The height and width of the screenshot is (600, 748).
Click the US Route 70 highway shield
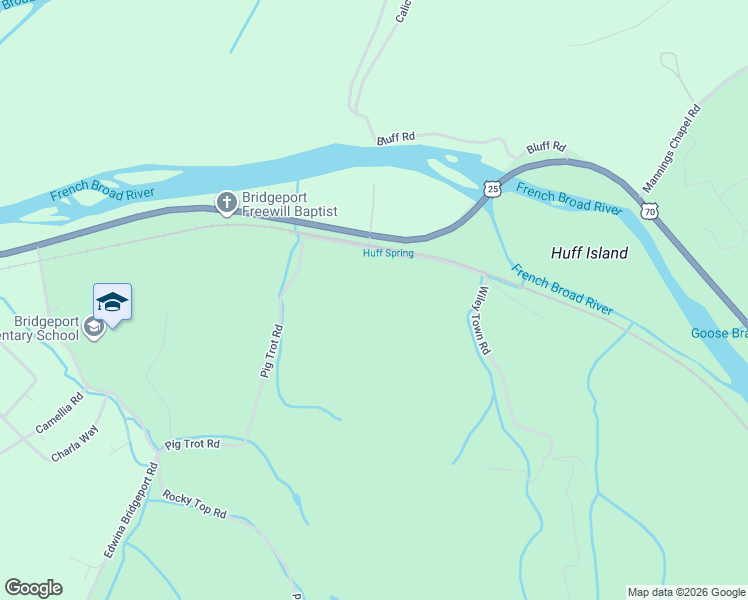click(x=649, y=211)
